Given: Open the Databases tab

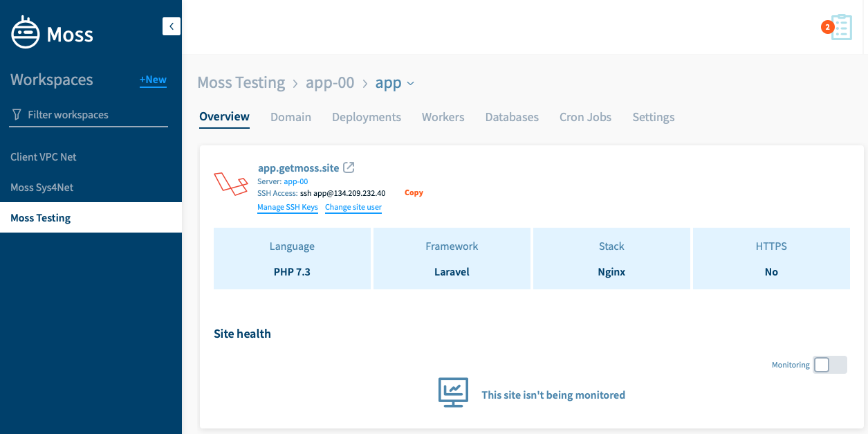Looking at the screenshot, I should point(512,117).
